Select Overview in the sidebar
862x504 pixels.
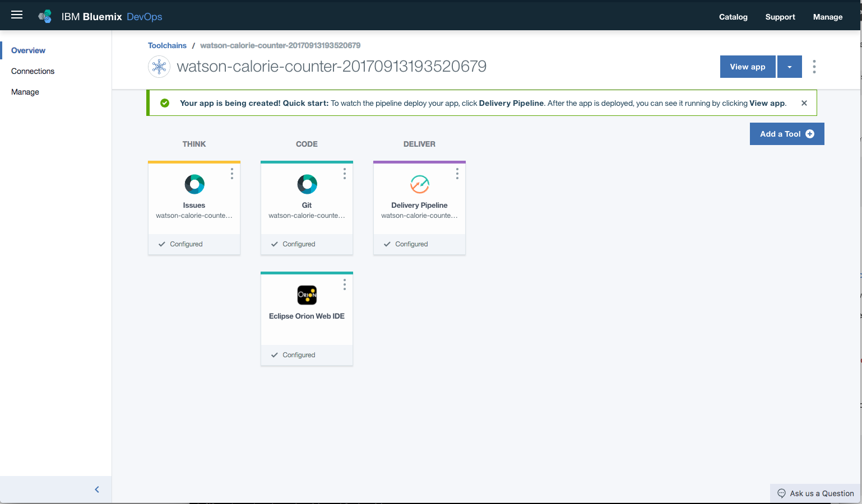pos(28,50)
